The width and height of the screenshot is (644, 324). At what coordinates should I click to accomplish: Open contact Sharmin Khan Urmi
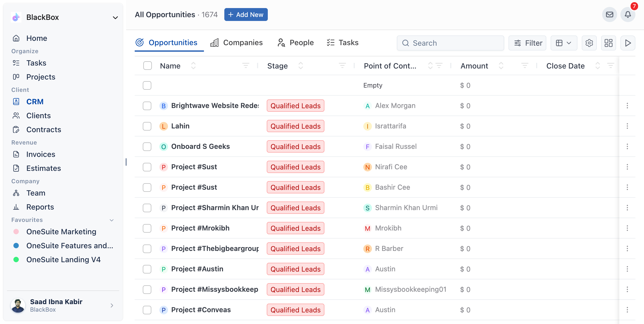coord(406,208)
